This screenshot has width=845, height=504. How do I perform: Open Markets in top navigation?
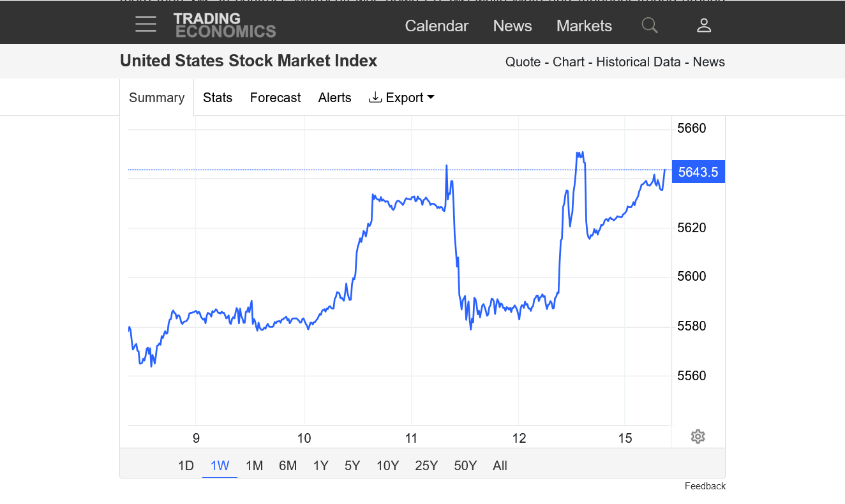pyautogui.click(x=584, y=26)
